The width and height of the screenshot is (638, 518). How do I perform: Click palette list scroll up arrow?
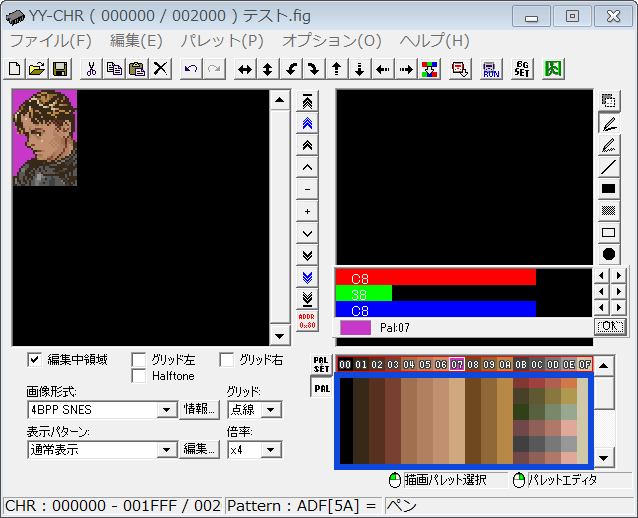(x=604, y=365)
